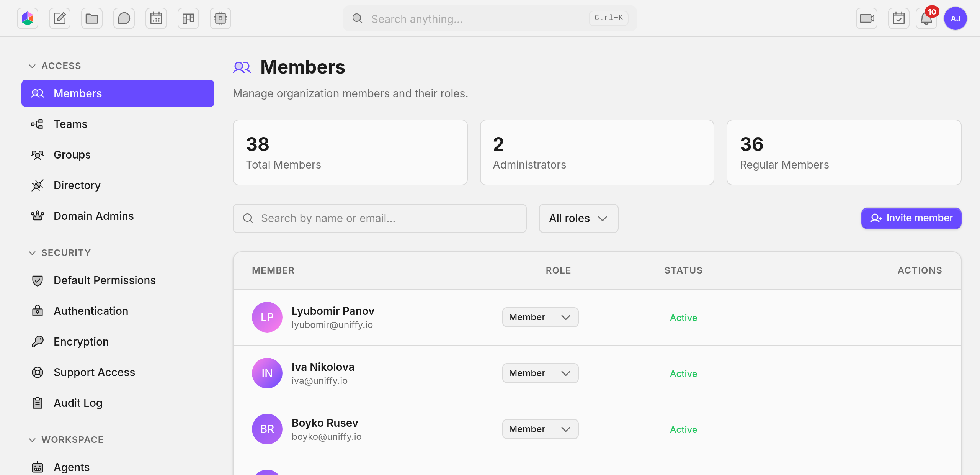Click the IN avatar of Iva Nikolova

pos(267,373)
